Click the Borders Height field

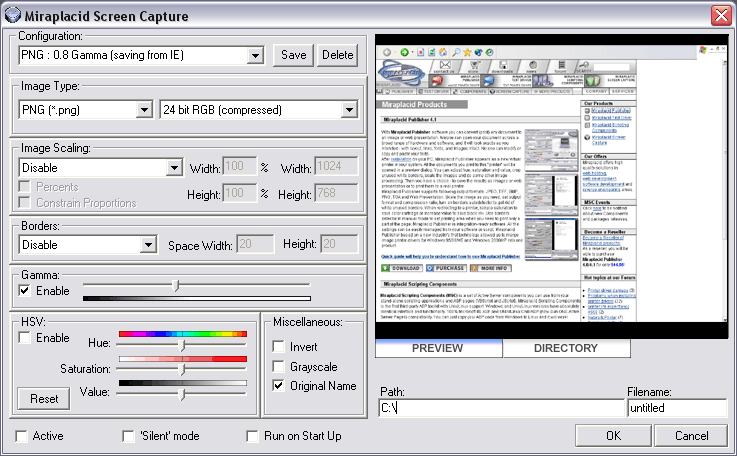click(x=339, y=244)
